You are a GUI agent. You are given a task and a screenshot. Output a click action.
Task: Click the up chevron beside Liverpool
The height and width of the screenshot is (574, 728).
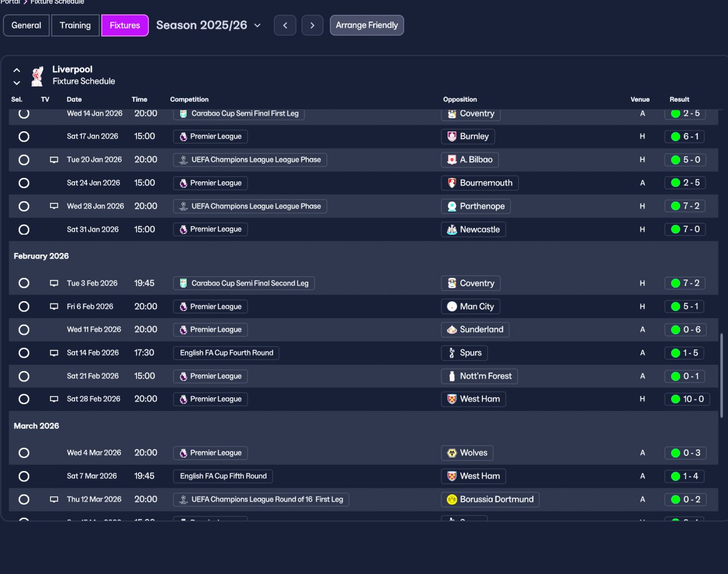(x=16, y=70)
